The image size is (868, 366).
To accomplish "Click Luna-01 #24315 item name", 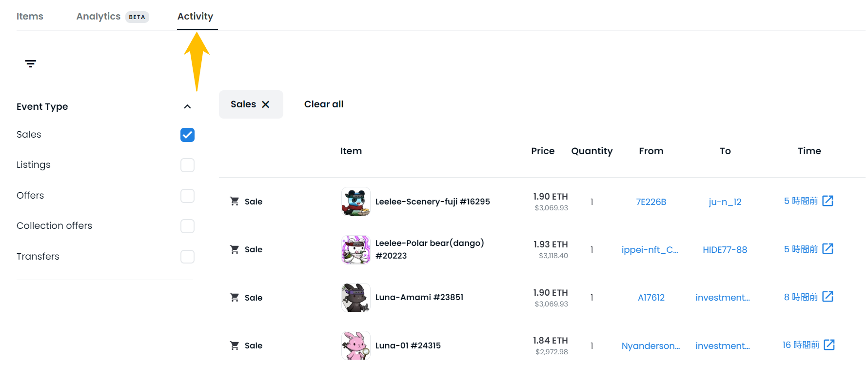I will coord(408,346).
